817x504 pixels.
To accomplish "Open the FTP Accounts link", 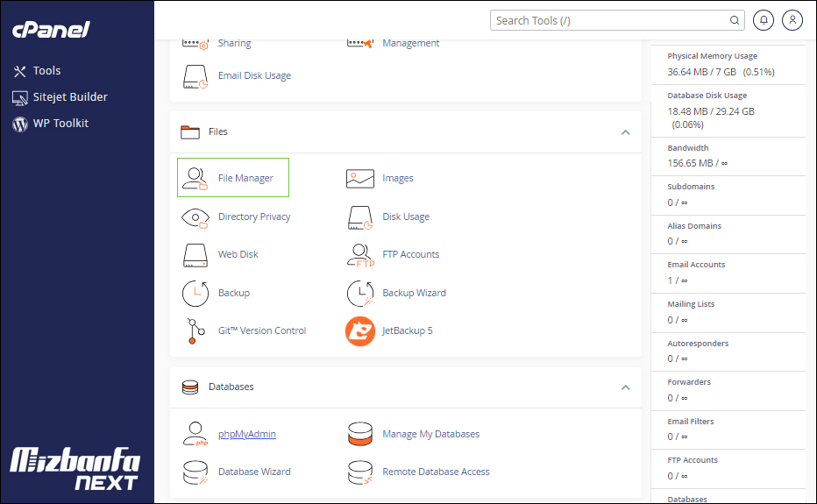I will pos(410,254).
